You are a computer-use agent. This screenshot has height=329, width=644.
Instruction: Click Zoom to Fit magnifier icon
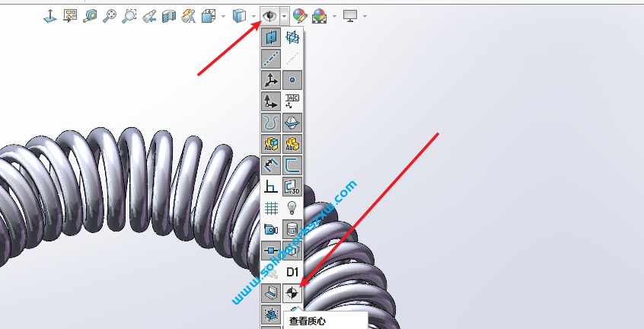(x=110, y=17)
